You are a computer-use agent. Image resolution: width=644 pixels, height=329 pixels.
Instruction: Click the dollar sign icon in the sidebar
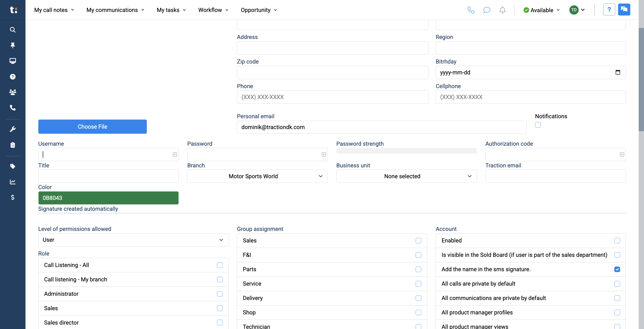coord(12,197)
